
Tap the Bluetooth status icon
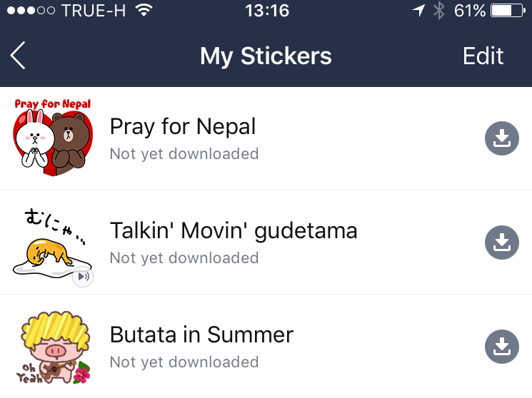coord(438,11)
